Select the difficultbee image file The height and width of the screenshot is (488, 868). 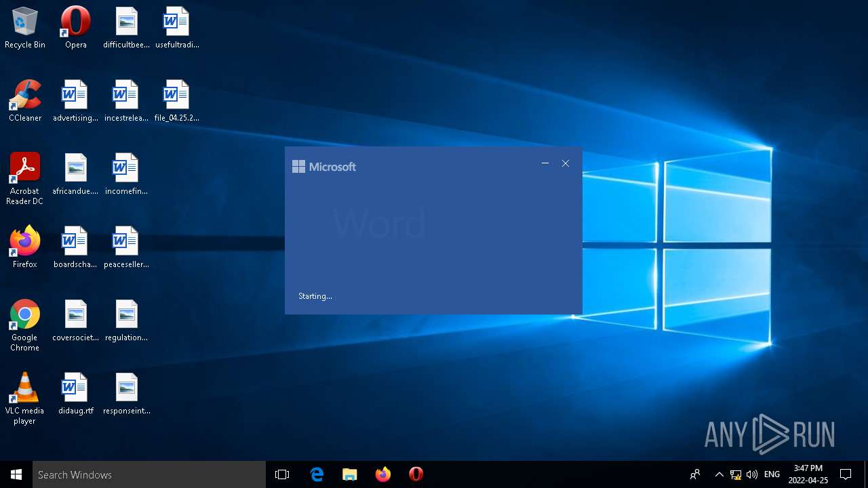[x=127, y=28]
